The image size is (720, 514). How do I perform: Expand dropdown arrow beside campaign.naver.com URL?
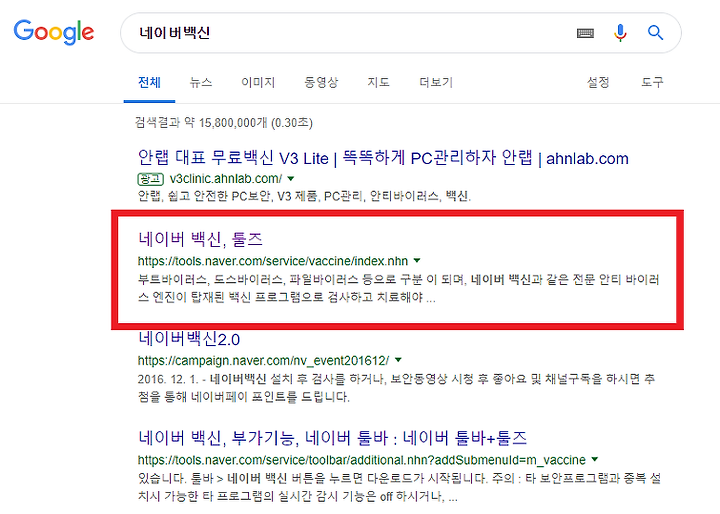point(398,360)
